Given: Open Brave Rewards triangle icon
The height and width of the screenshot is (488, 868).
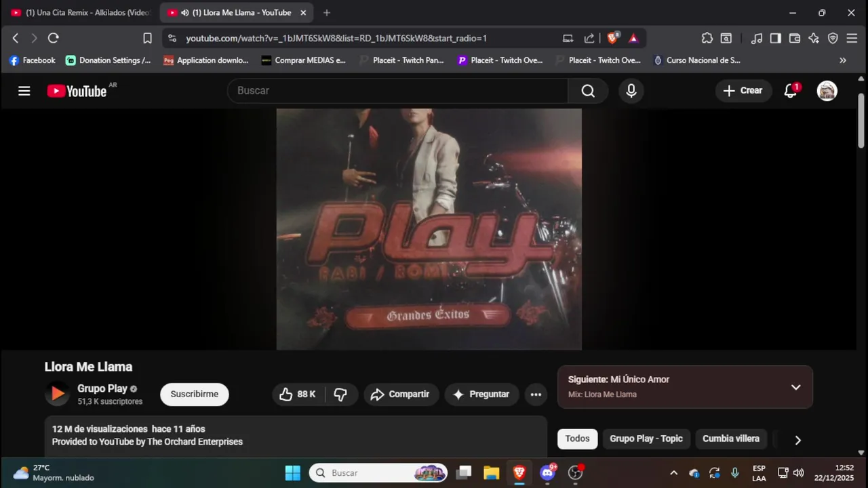Looking at the screenshot, I should click(633, 39).
